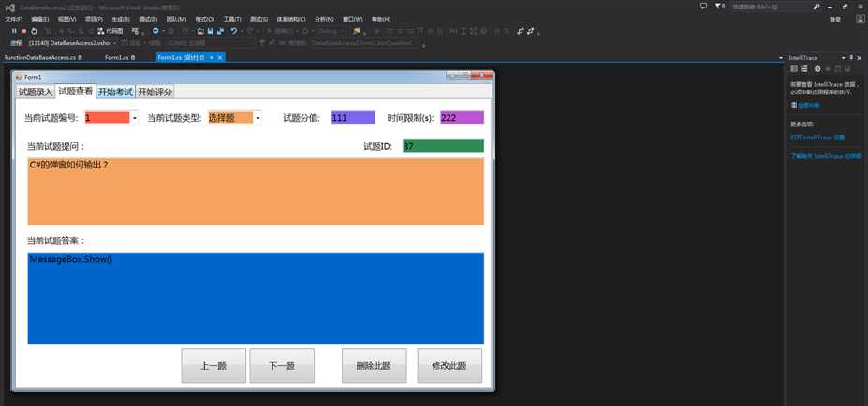Click the save floppy disk icon

(x=211, y=31)
